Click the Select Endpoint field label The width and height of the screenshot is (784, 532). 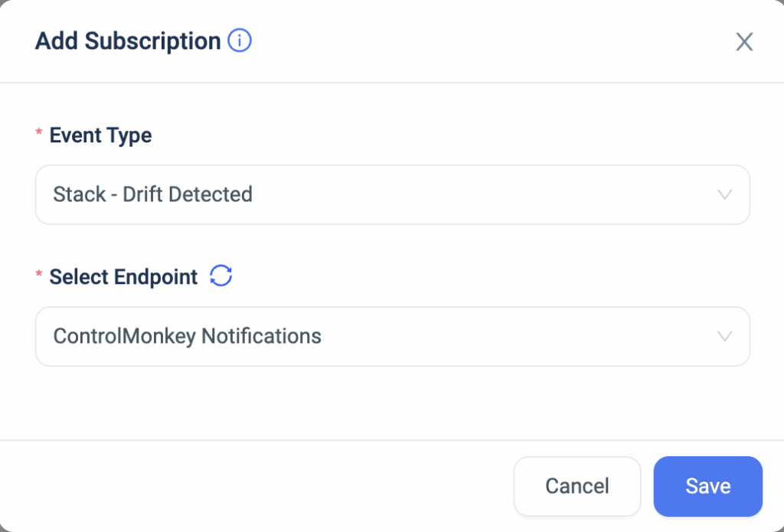coord(123,277)
